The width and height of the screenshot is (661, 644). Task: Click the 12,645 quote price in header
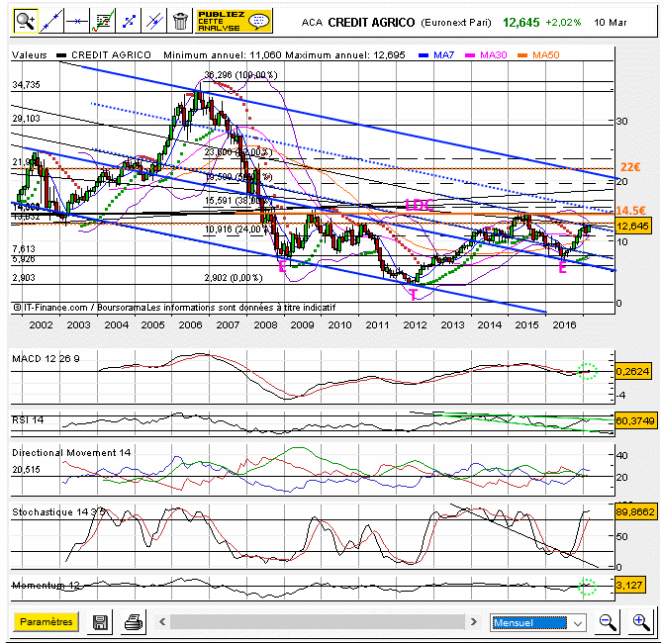(x=521, y=23)
